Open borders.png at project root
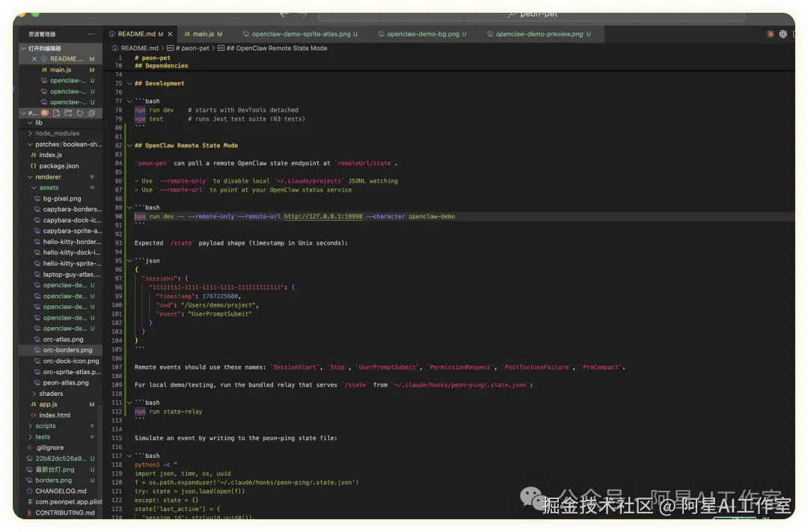 coord(61,480)
